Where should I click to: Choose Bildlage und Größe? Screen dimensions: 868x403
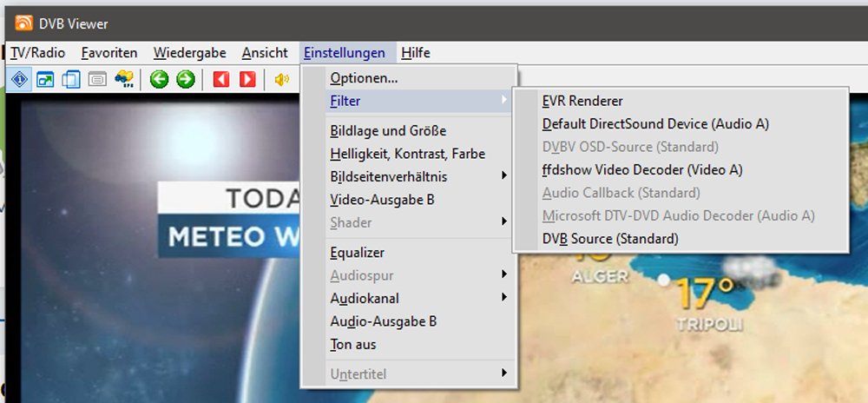click(410, 131)
